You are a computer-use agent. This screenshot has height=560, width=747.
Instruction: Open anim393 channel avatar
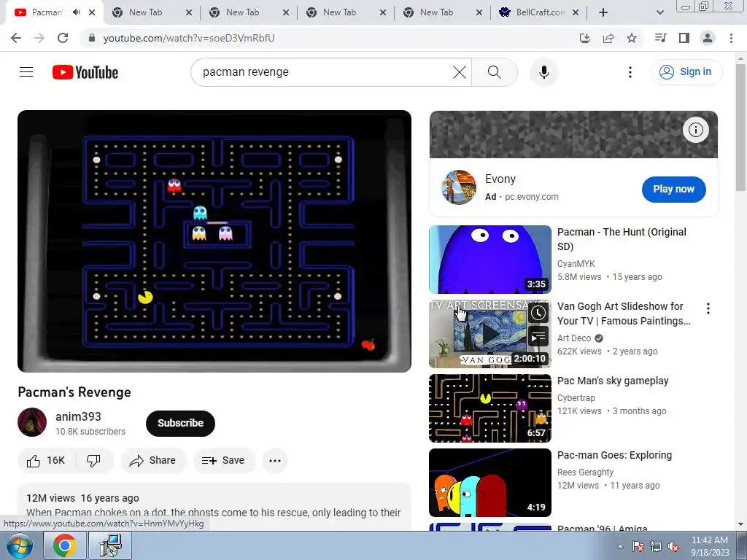click(x=32, y=422)
